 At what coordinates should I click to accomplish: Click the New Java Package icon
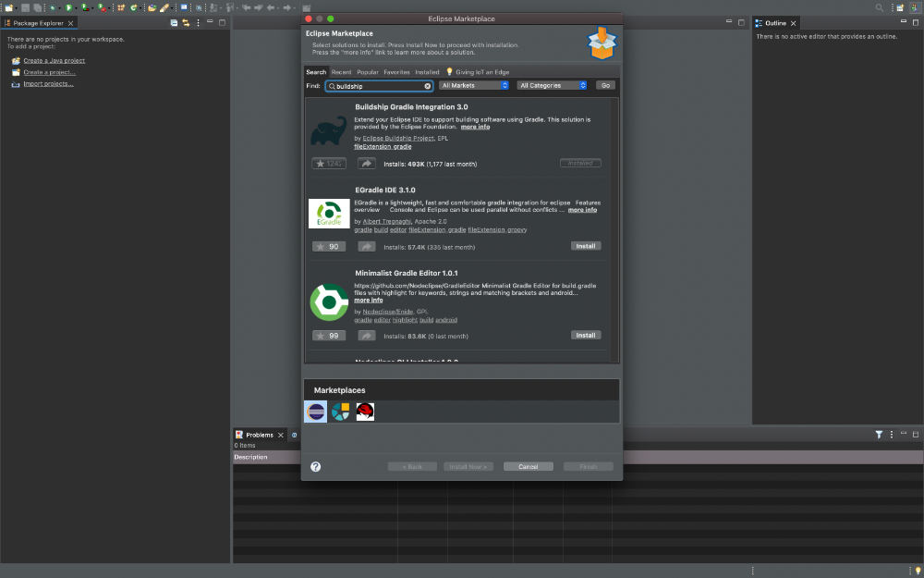pyautogui.click(x=121, y=7)
